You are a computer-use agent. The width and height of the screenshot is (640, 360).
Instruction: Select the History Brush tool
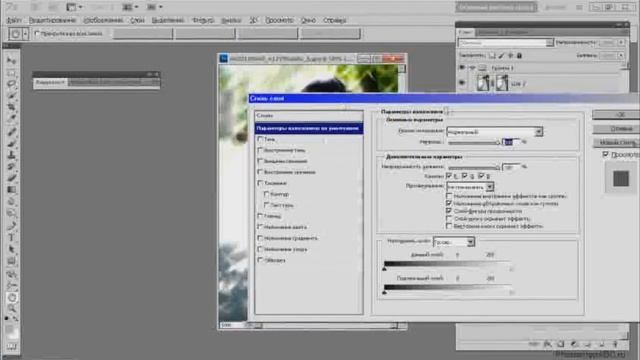(x=11, y=167)
